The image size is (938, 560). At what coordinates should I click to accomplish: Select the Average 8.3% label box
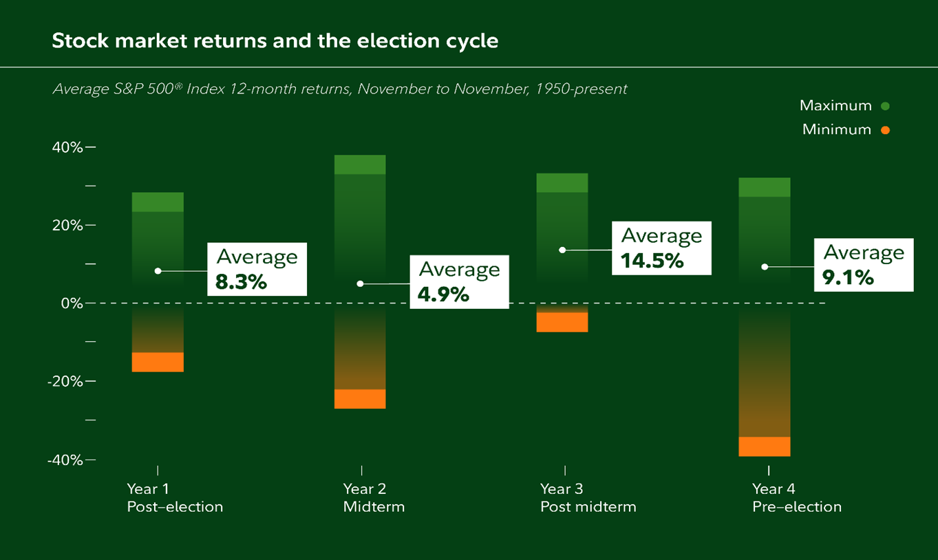tap(257, 269)
